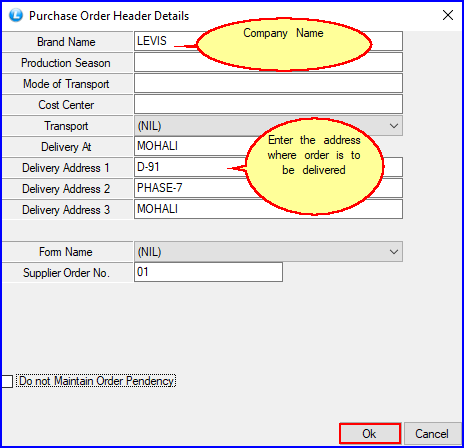Select the Delivery Address 3 input field
The height and width of the screenshot is (448, 464).
coord(268,209)
